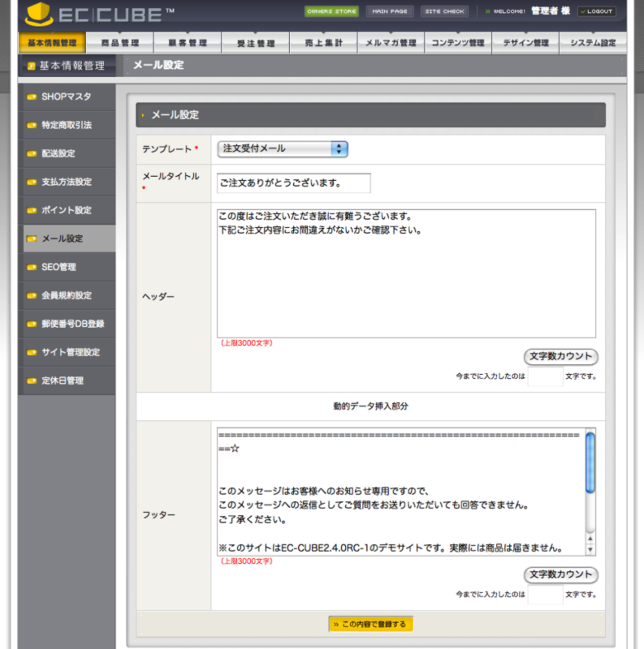Click the yellow icon beside ポイント設定

pos(32,210)
